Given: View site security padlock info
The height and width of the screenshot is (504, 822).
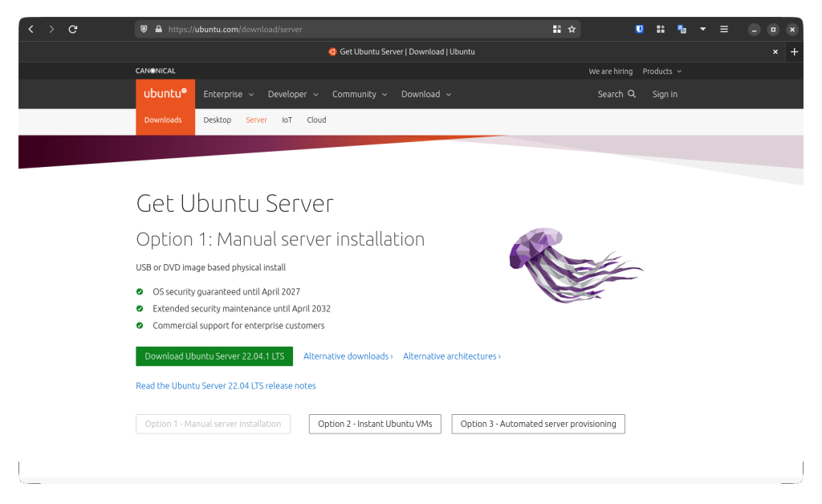Looking at the screenshot, I should coord(158,30).
